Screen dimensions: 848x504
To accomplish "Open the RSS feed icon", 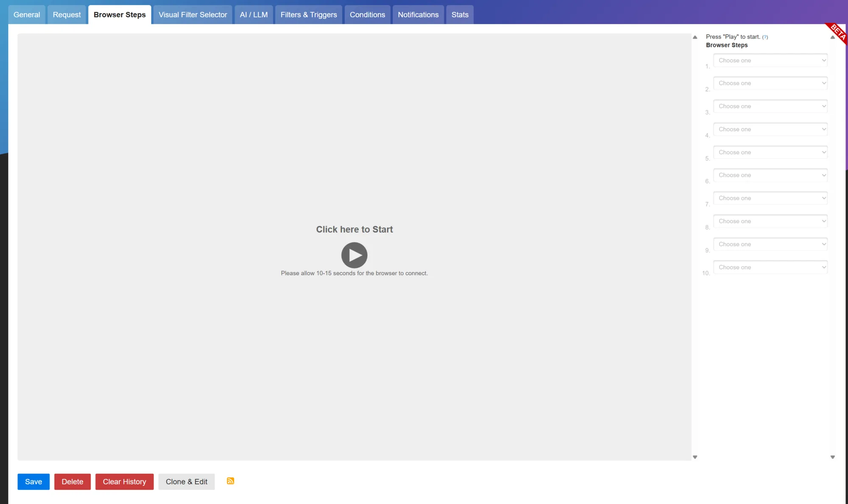I will point(230,481).
